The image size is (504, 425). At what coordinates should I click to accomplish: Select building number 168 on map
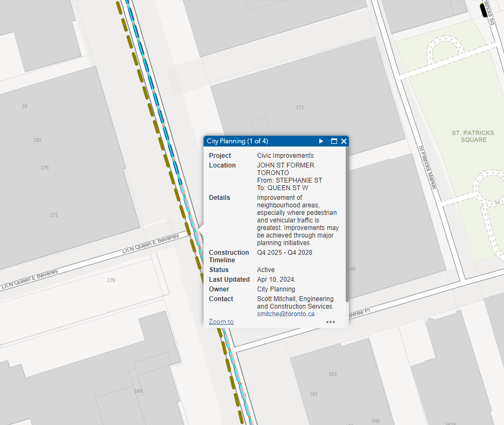[138, 391]
